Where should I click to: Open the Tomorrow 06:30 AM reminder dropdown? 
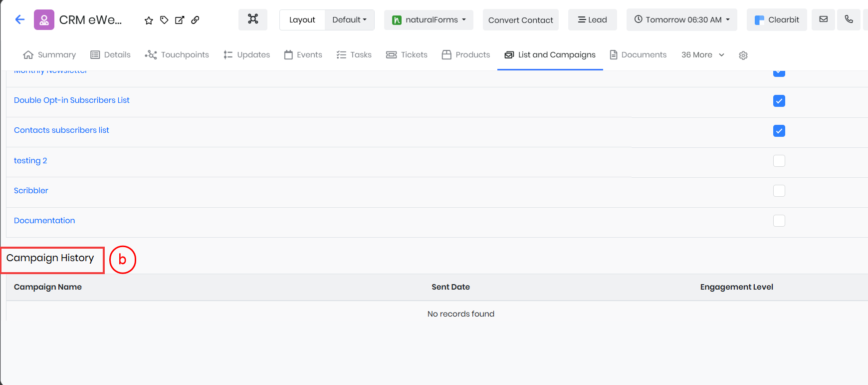click(681, 20)
